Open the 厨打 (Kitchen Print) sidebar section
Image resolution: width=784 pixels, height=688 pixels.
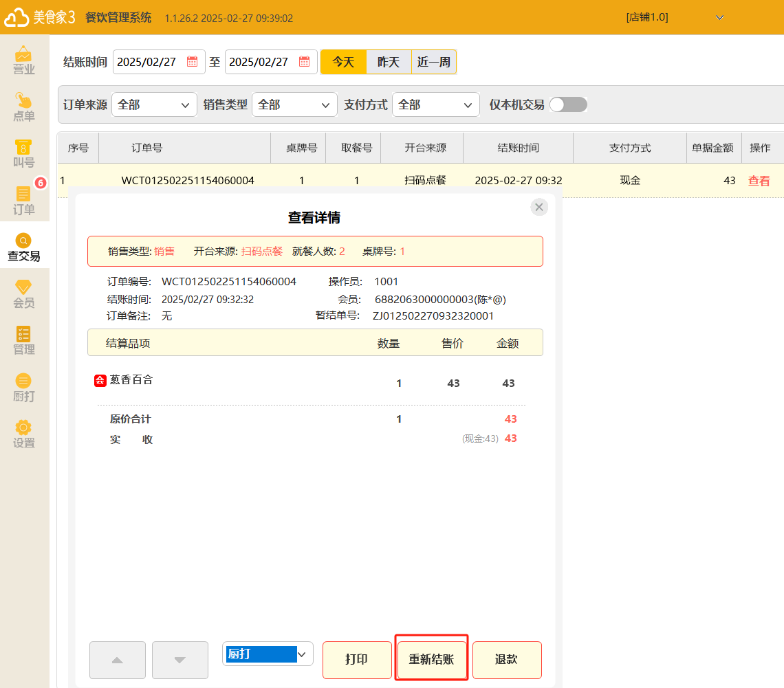(23, 387)
